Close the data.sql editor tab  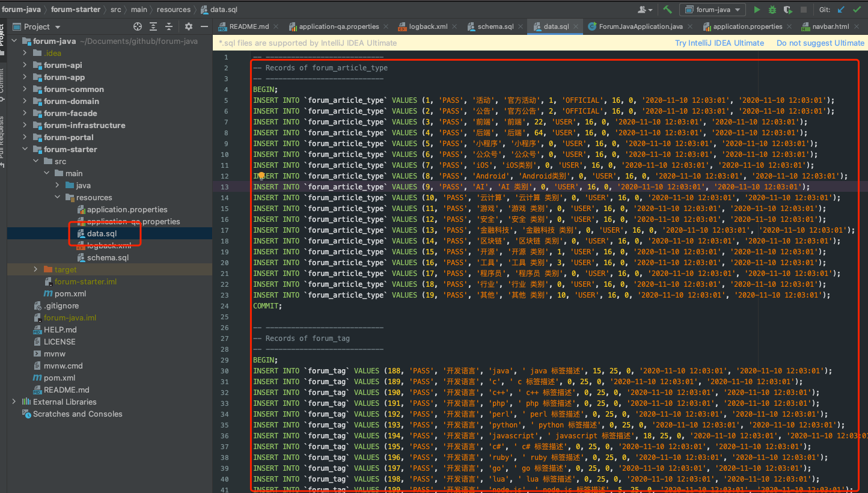tap(576, 26)
